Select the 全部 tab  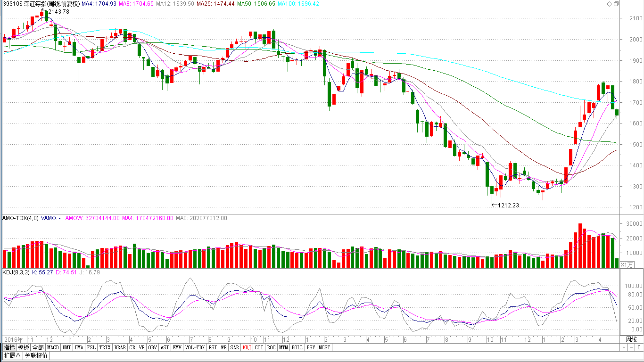(38, 347)
